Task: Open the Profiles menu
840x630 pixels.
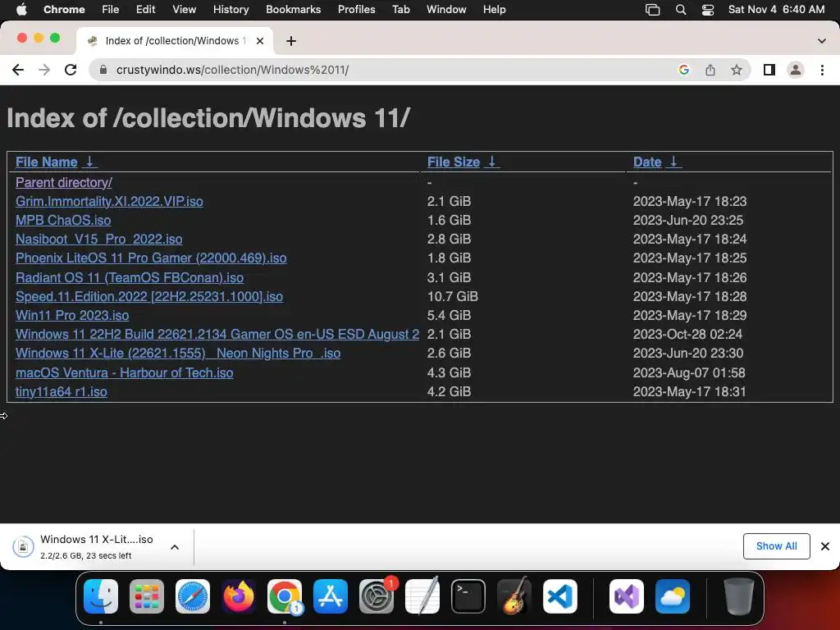Action: click(x=356, y=9)
